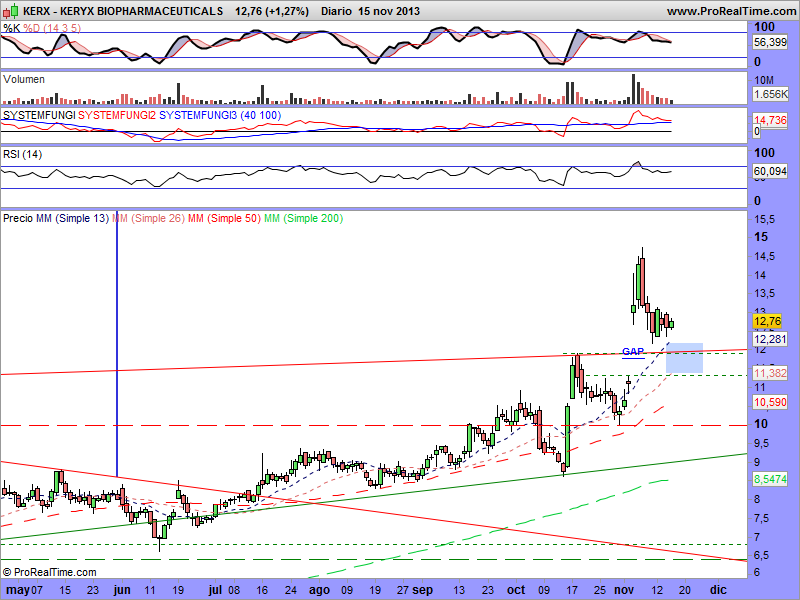Click the 6,5 price level on the axis
Screen dimensions: 800x600
[x=761, y=555]
